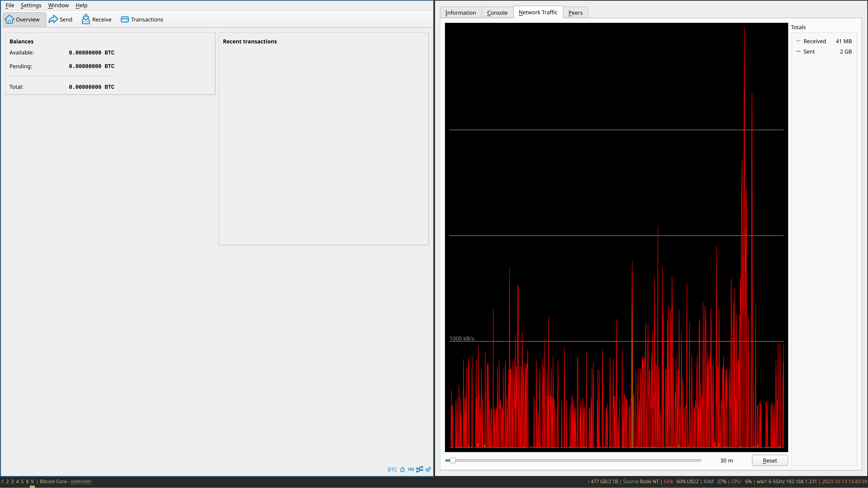Switch to the Information tab
Viewport: 868px width, 488px height.
coord(461,12)
